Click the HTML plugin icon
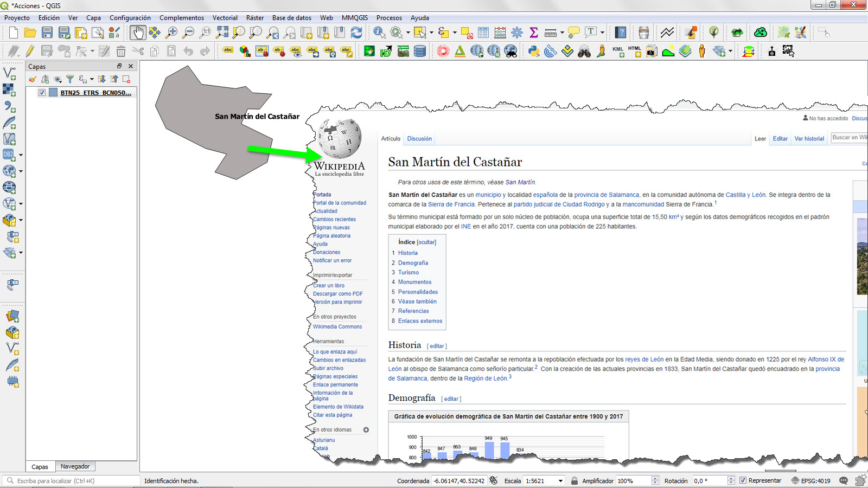This screenshot has width=868, height=488. pyautogui.click(x=635, y=52)
